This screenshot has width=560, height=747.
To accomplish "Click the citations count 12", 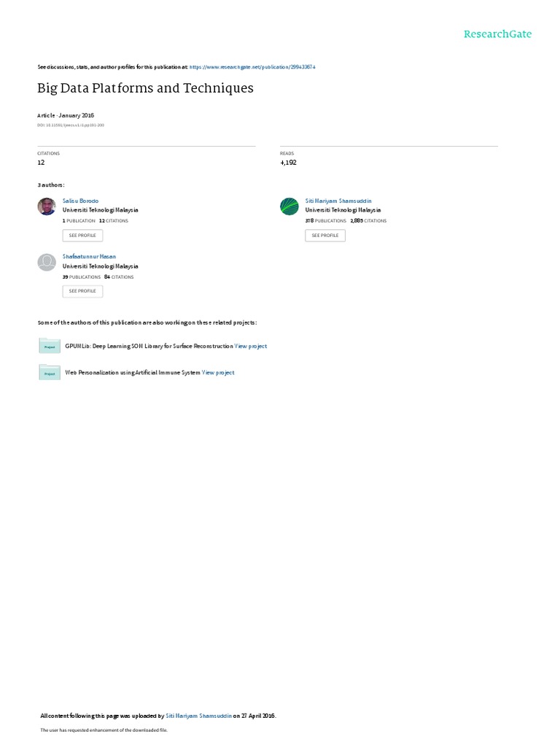I will tap(41, 163).
